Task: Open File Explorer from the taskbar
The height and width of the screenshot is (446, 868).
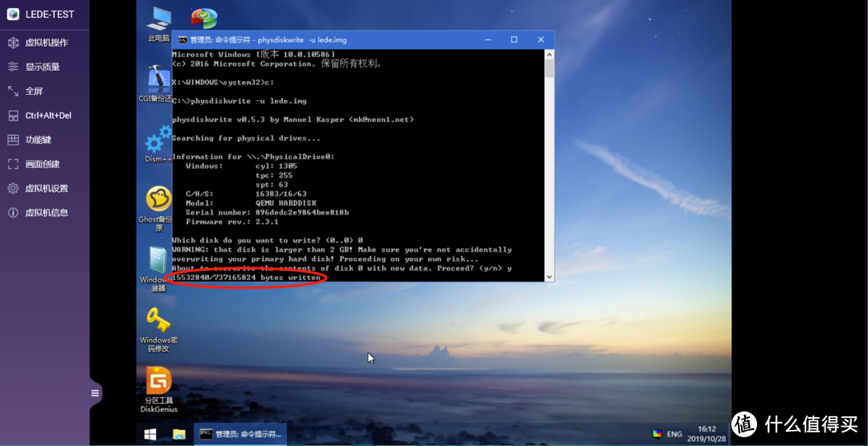Action: 179,434
